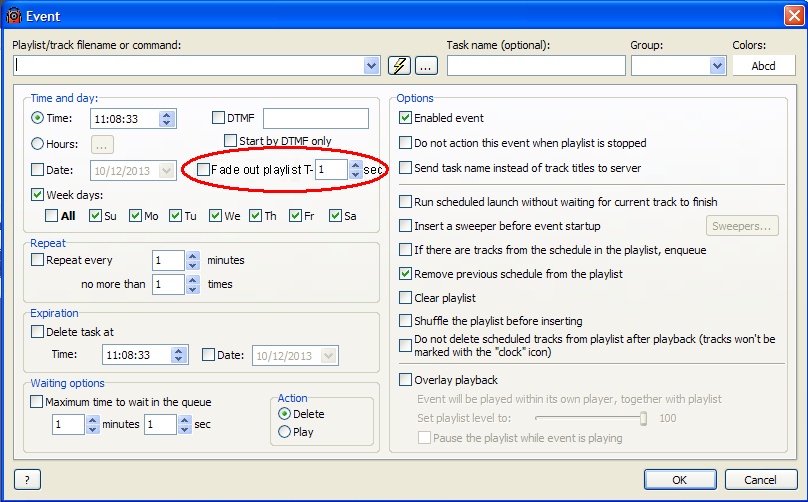Check Delete task at
808x502 pixels.
[37, 331]
